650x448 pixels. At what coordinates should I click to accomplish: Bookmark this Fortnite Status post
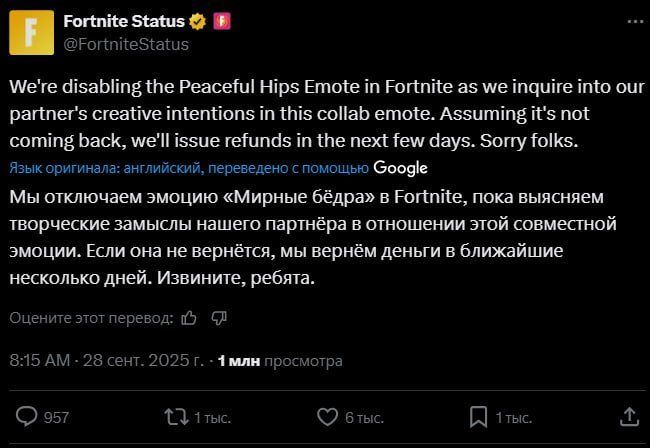click(x=479, y=416)
